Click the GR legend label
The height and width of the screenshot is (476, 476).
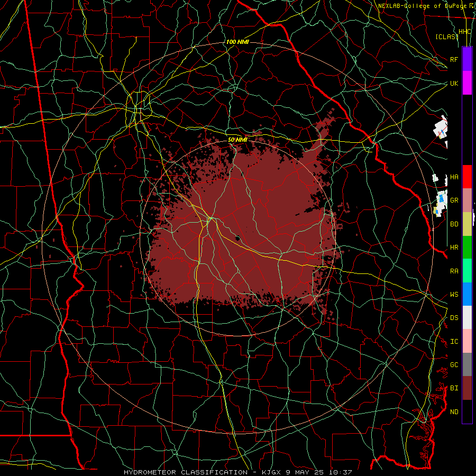pyautogui.click(x=454, y=200)
